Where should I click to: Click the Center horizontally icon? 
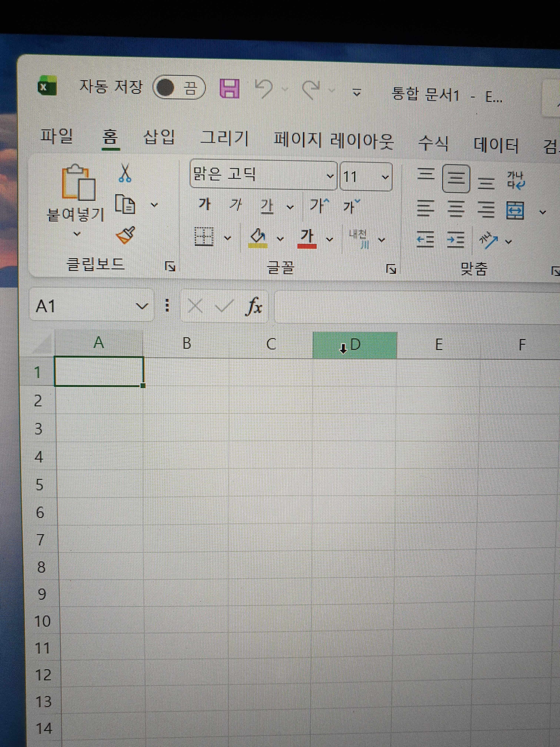pos(456,209)
